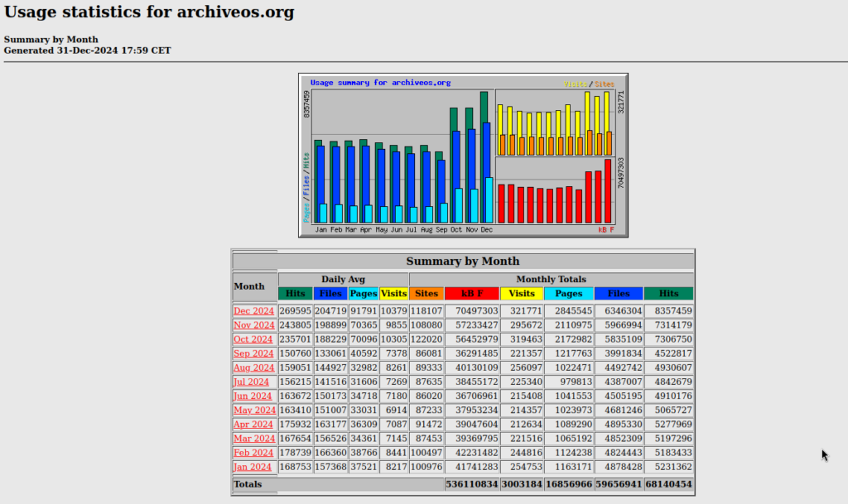The width and height of the screenshot is (848, 504).
Task: Open the Feb 2024 monthly statistics
Action: [x=253, y=451]
